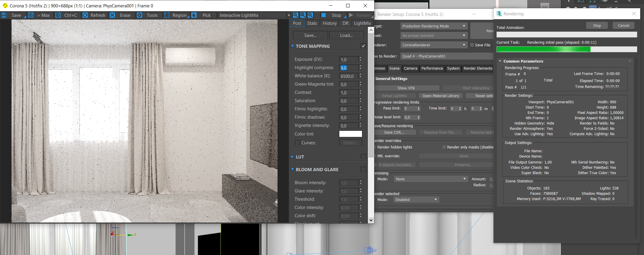
Task: Click the zoom out magnifier icon
Action: [x=303, y=15]
